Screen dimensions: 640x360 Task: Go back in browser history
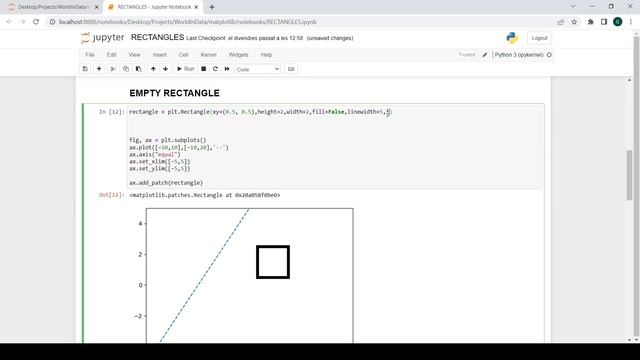pos(9,22)
